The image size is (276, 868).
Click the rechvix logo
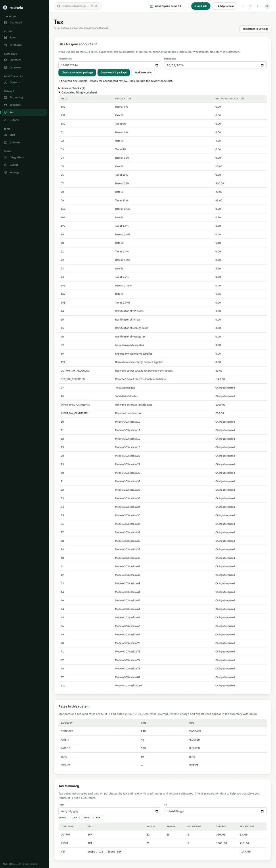pos(13,7)
